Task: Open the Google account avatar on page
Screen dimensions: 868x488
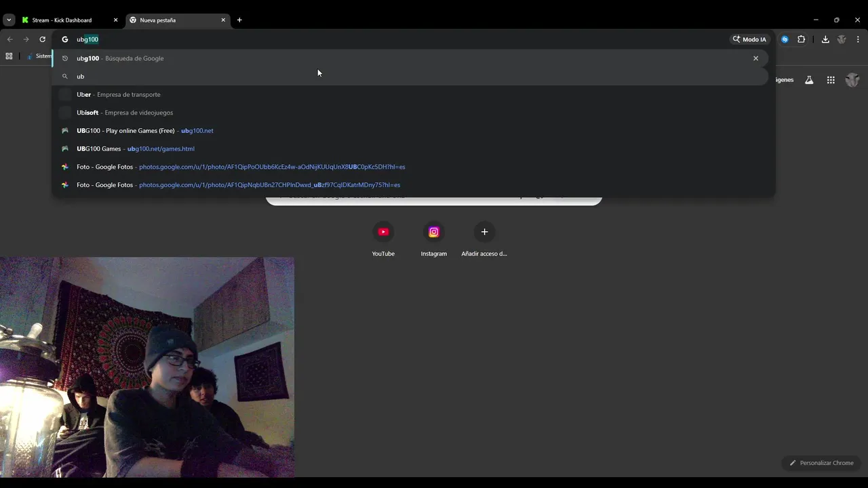Action: (x=852, y=80)
